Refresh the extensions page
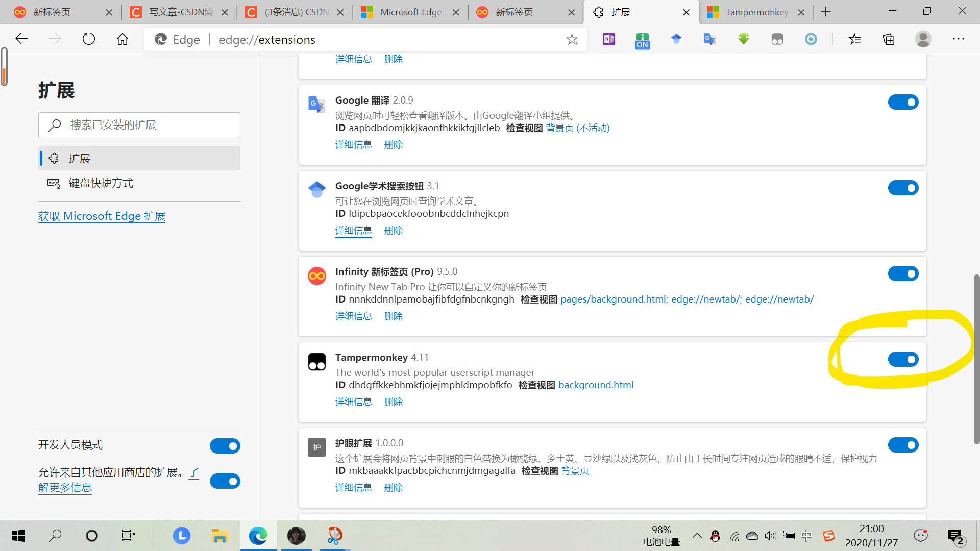980x551 pixels. pos(88,39)
